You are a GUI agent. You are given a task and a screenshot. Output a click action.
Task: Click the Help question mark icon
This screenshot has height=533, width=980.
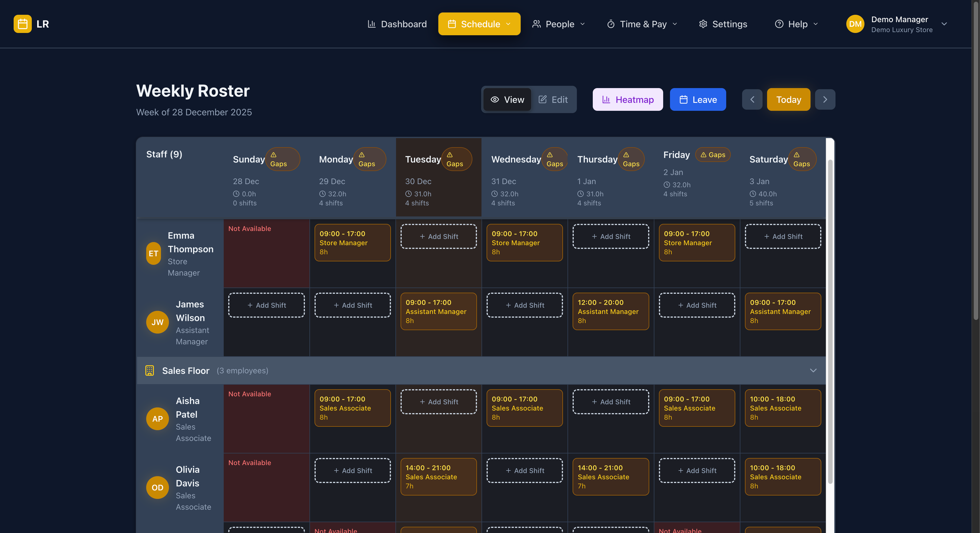pos(779,24)
